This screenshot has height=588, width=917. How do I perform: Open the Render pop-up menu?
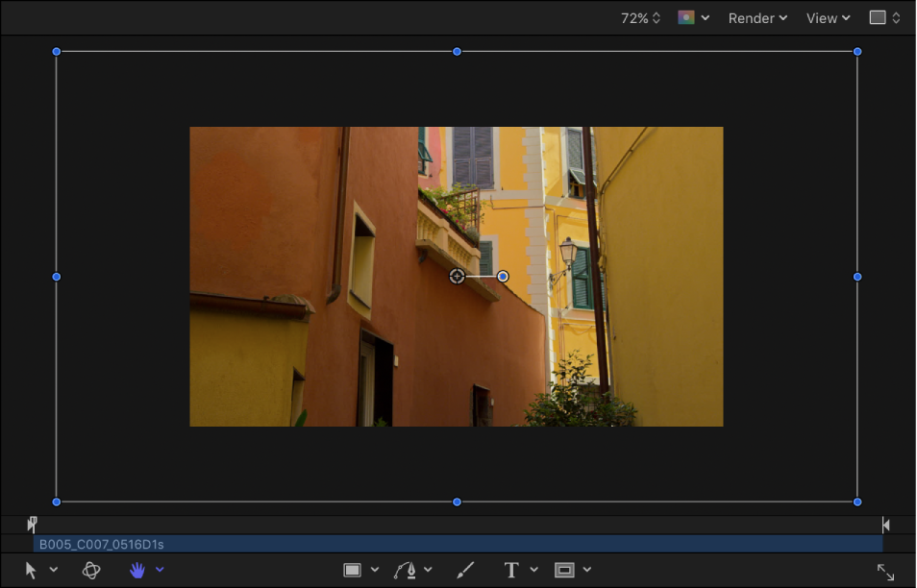coord(756,17)
